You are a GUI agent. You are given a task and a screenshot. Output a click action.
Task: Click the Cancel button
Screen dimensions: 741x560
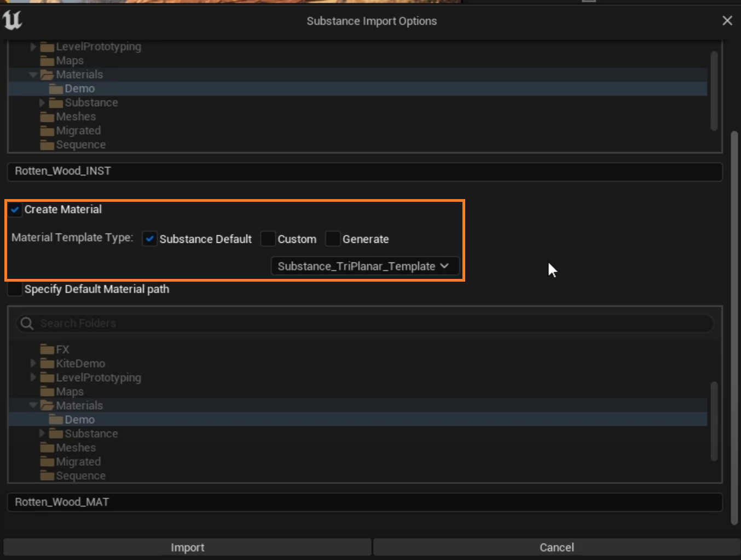point(557,547)
